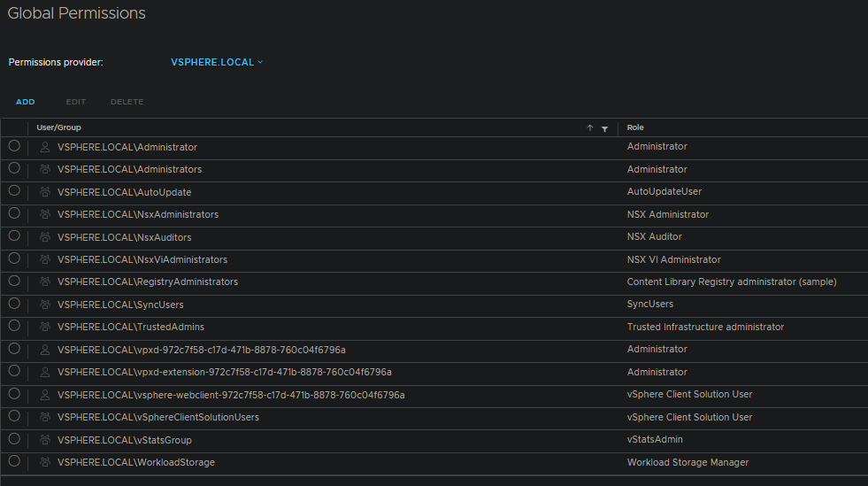Viewport: 868px width, 486px height.
Task: Click the group icon beside VSPHERE.LOCAL\Administrators
Action: click(45, 169)
